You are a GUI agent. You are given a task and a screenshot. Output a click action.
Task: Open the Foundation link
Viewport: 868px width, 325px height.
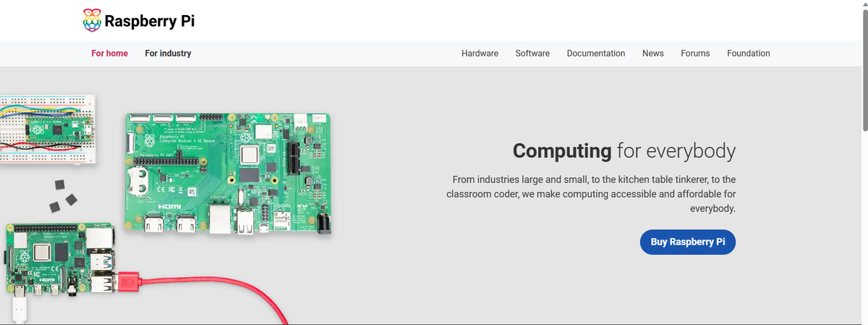[749, 54]
